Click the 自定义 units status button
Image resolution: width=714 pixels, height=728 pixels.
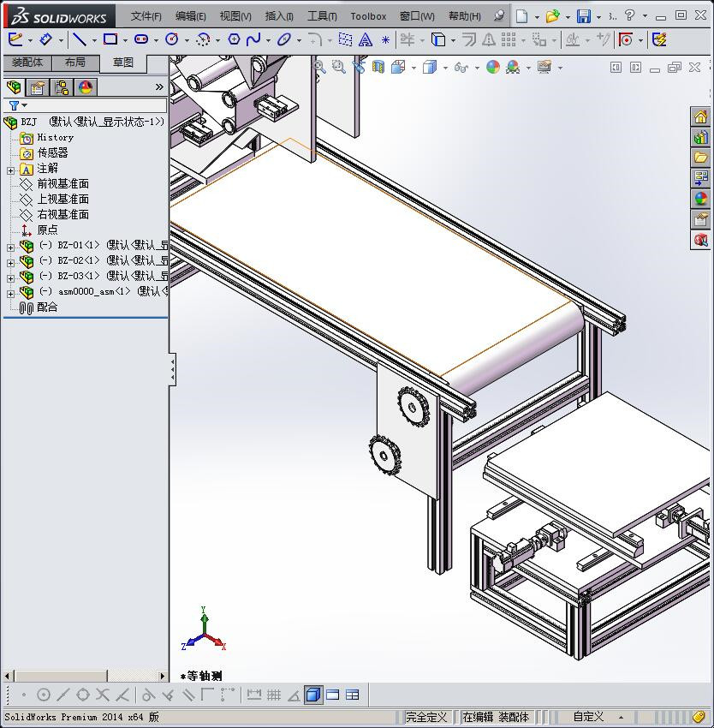[589, 717]
